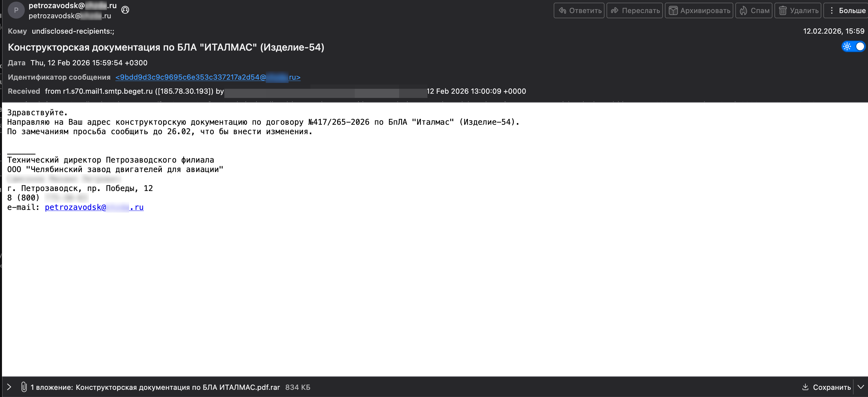This screenshot has height=397, width=868.
Task: Click the Delete (Удалить) trash icon
Action: (x=783, y=10)
